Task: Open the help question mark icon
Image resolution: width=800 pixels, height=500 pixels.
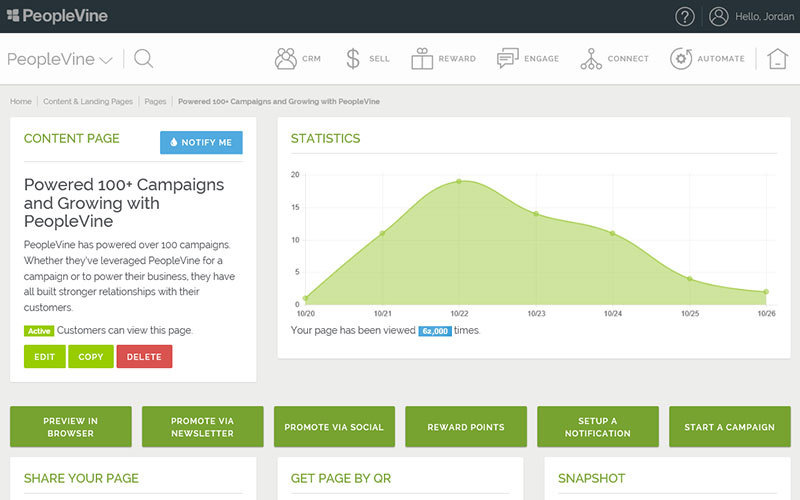Action: (685, 16)
